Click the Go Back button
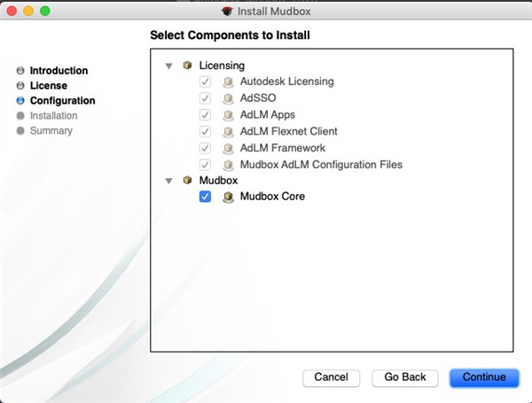The image size is (532, 403). pyautogui.click(x=405, y=377)
